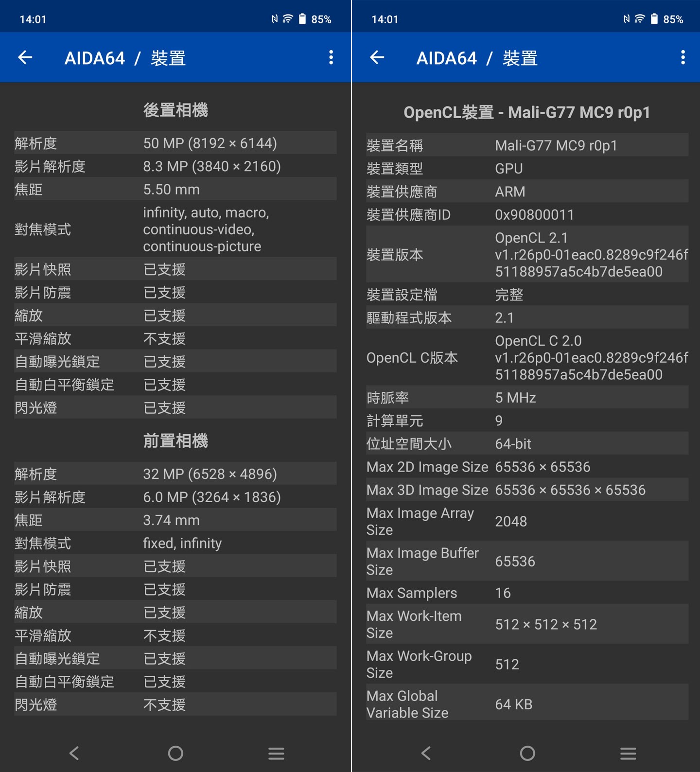Tap the back arrow in left AIDA64 screen
700x772 pixels.
(25, 57)
